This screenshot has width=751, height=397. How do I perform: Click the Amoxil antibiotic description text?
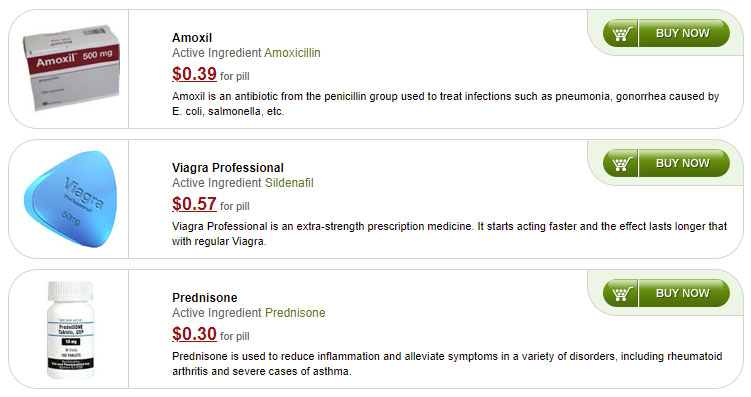pyautogui.click(x=445, y=104)
